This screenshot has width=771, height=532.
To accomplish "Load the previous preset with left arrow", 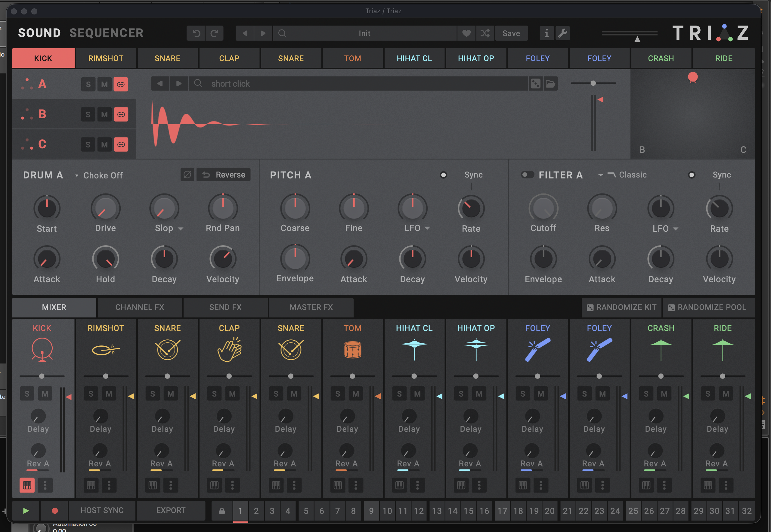I will (245, 33).
